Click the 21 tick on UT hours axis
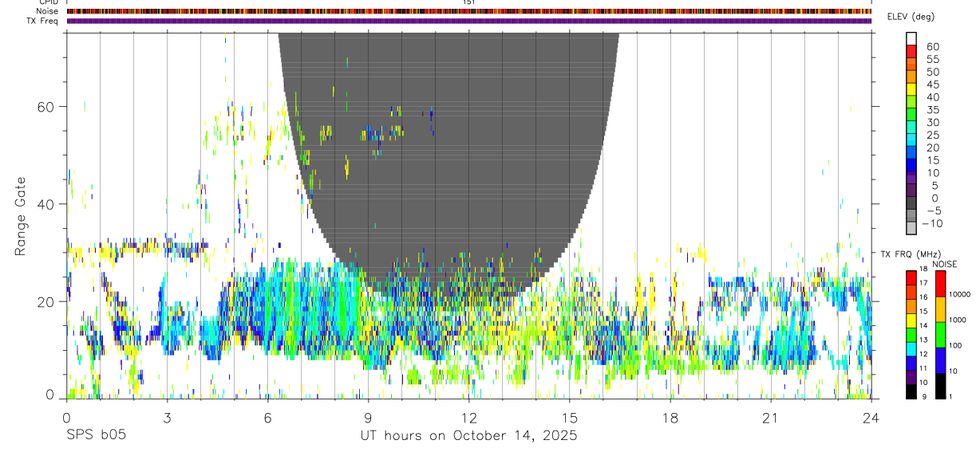Viewport: 980px width, 452px height. point(771,419)
